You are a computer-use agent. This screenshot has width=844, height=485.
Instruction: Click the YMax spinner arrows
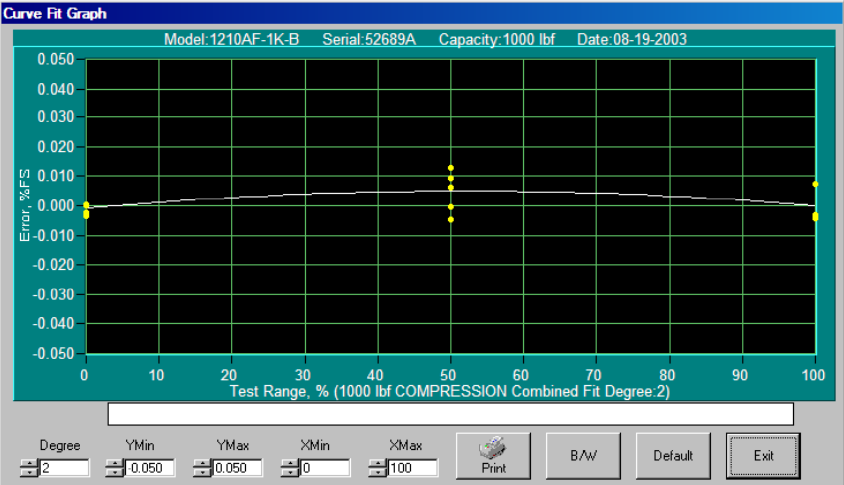point(201,468)
